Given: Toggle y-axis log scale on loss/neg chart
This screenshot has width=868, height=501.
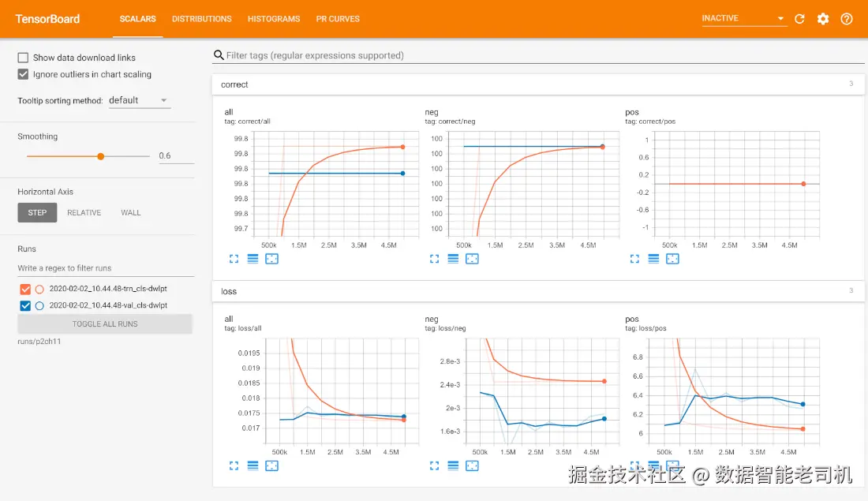Looking at the screenshot, I should (x=453, y=465).
